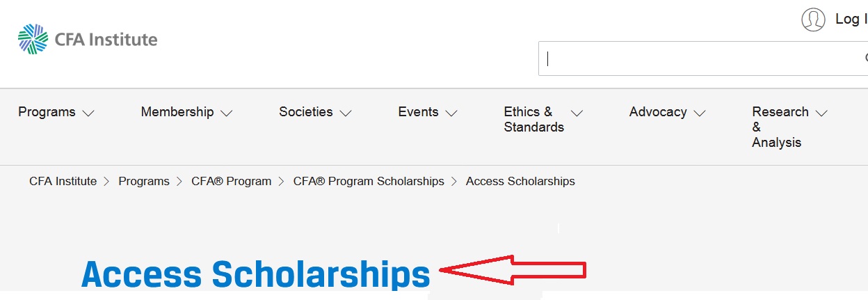This screenshot has height=300, width=868.
Task: Open CFA® Program breadcrumb link
Action: (231, 182)
